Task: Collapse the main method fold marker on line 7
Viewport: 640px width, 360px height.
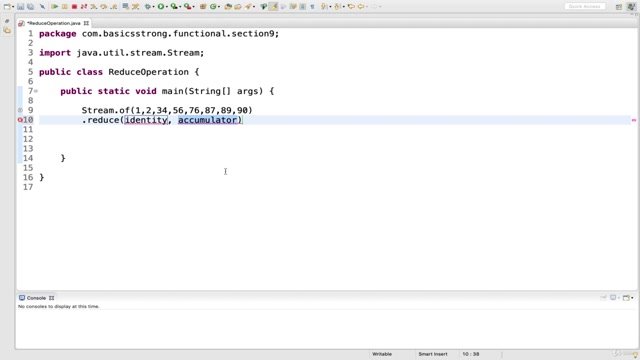Action: [36, 91]
